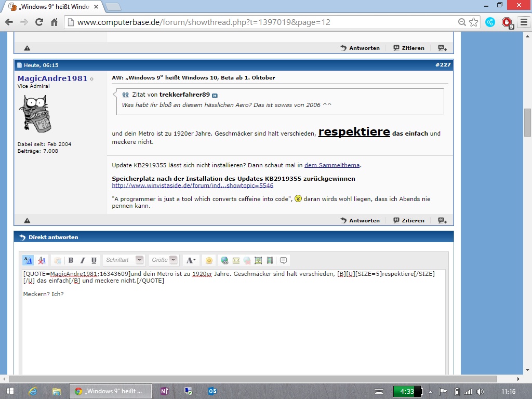Insert a video with the filmstrip icon
The width and height of the screenshot is (532, 399).
click(270, 261)
